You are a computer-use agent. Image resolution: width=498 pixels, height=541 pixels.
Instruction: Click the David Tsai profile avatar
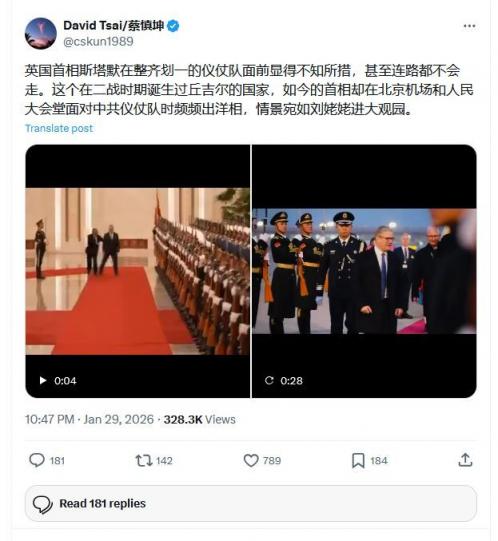pyautogui.click(x=40, y=33)
